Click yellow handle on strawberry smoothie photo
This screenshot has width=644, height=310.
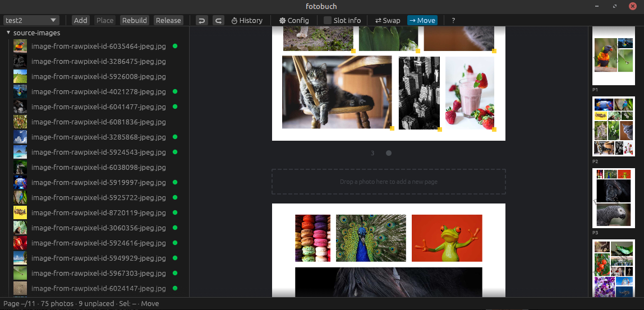pos(494,129)
